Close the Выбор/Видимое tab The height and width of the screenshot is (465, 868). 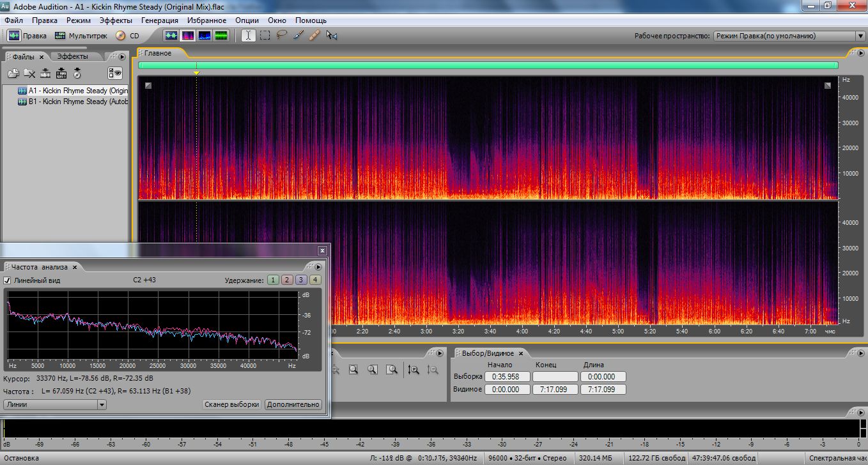click(521, 353)
